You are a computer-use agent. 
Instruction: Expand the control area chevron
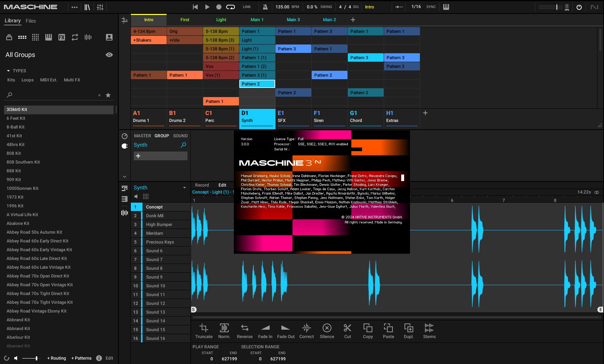[x=125, y=177]
